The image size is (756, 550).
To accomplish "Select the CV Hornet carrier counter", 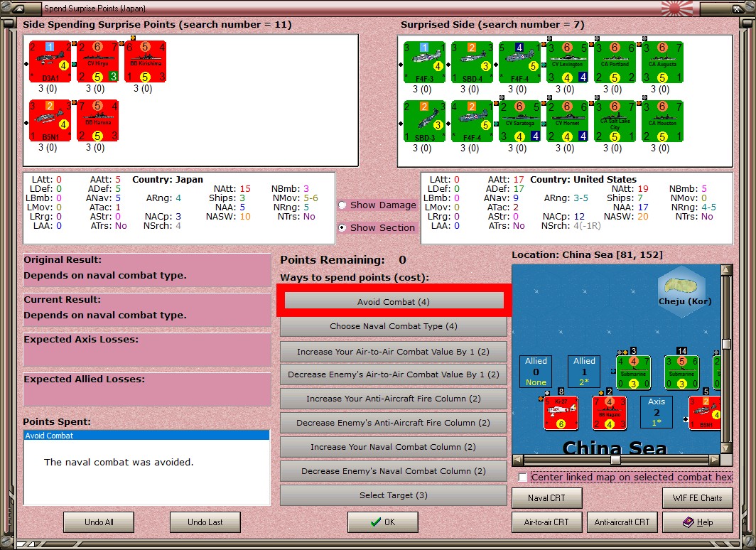I will tap(568, 121).
